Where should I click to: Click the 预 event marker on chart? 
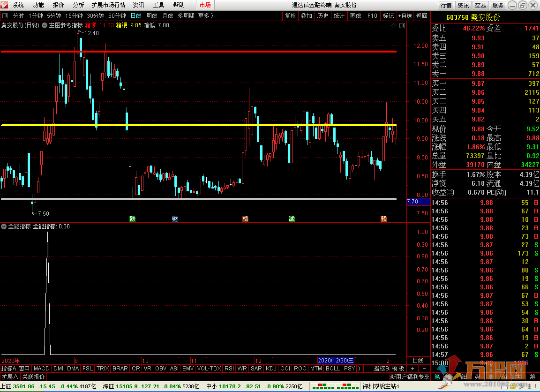(383, 219)
